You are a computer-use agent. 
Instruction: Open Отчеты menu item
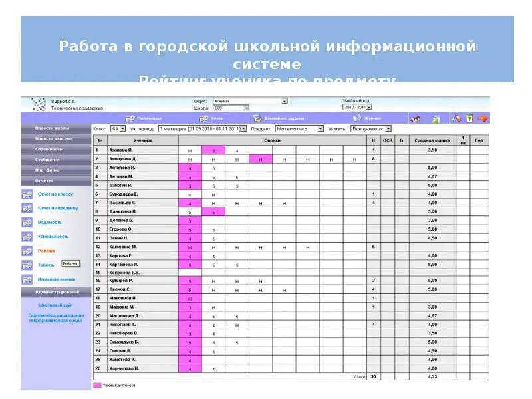click(x=56, y=181)
